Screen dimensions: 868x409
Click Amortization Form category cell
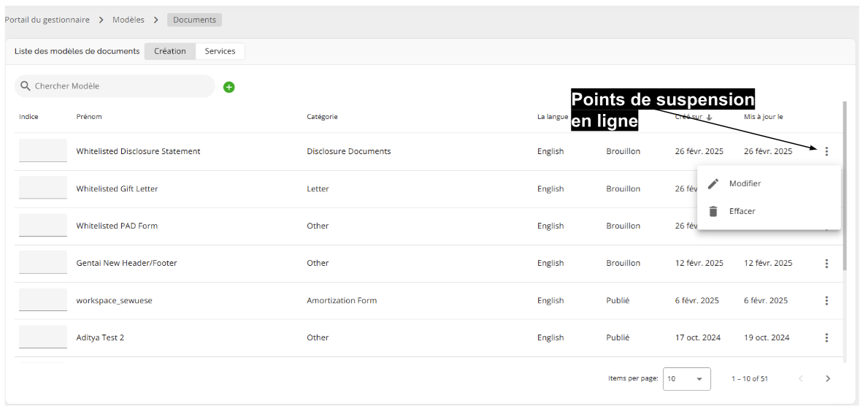pyautogui.click(x=342, y=300)
